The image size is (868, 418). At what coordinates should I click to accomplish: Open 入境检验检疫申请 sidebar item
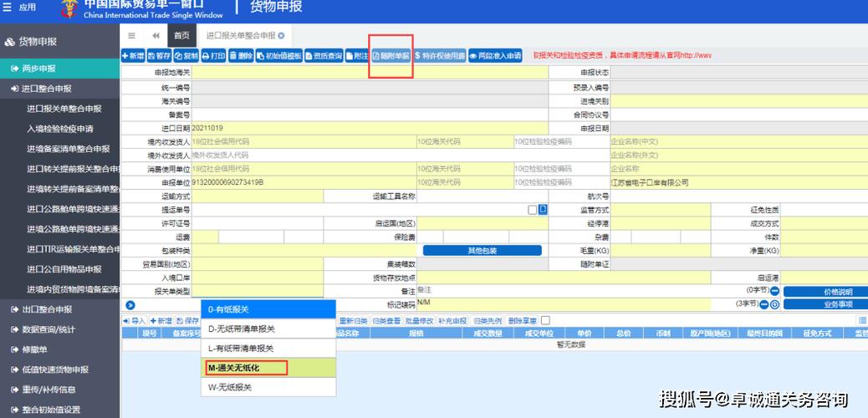coord(59,129)
